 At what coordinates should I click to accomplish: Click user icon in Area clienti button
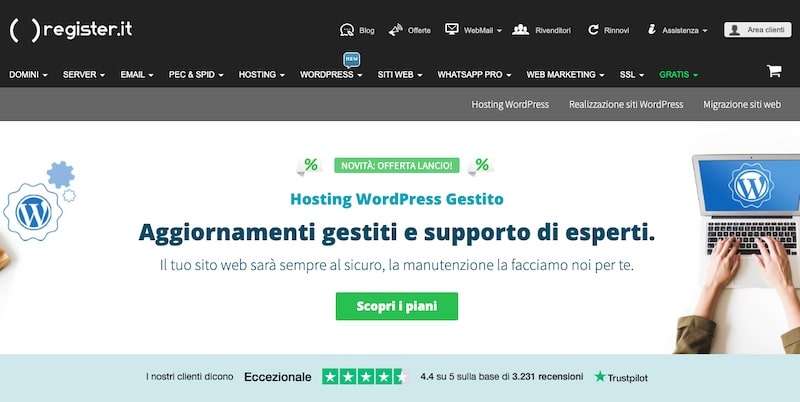click(x=735, y=30)
